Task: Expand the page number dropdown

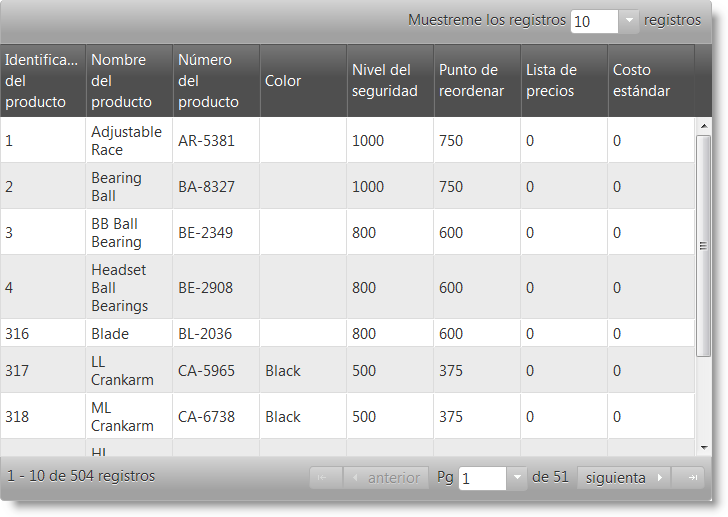Action: click(x=516, y=478)
